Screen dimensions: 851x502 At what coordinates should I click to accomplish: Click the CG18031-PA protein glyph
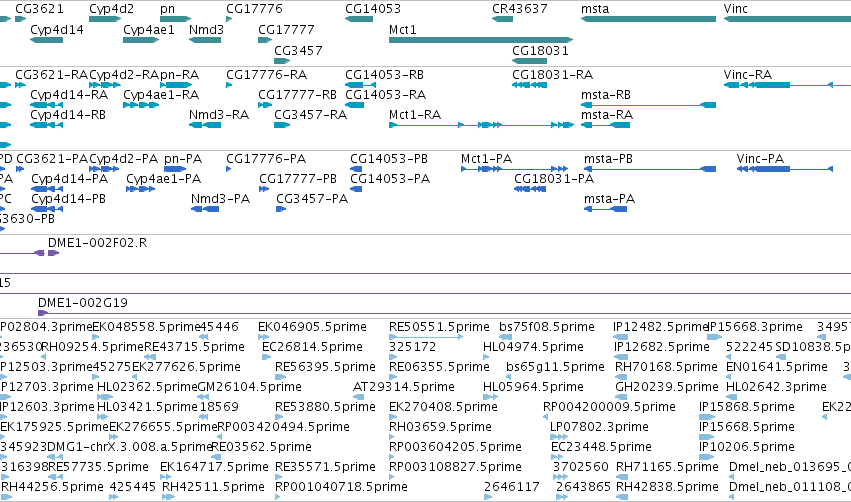pos(530,189)
